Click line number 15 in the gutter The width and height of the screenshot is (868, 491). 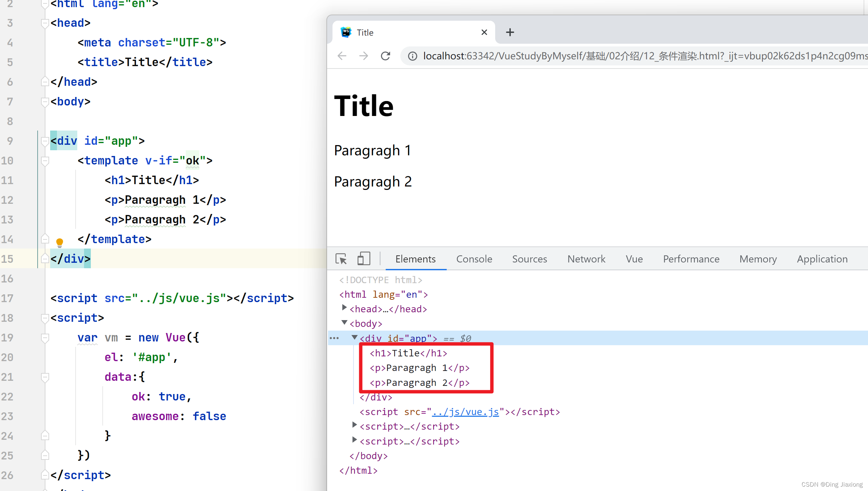tap(7, 259)
